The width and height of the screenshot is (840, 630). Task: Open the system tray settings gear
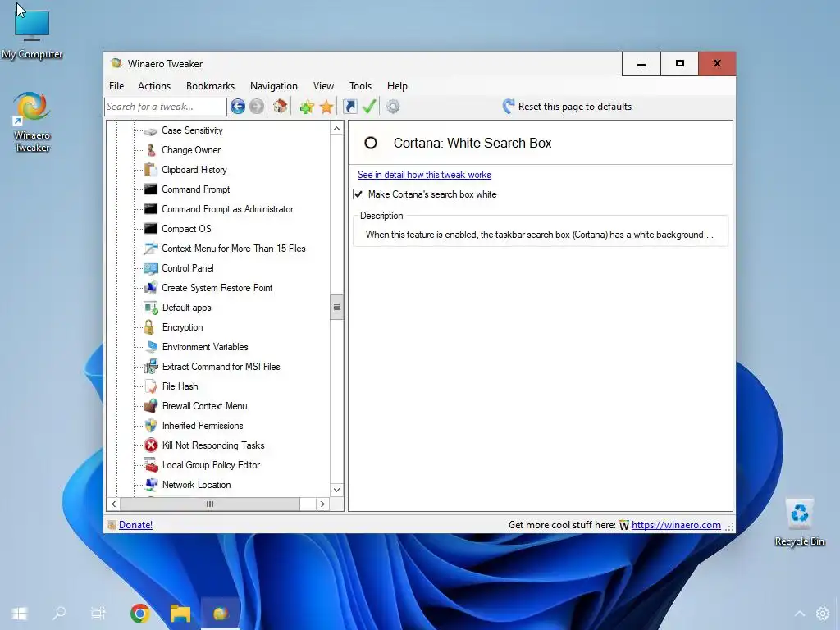click(822, 614)
